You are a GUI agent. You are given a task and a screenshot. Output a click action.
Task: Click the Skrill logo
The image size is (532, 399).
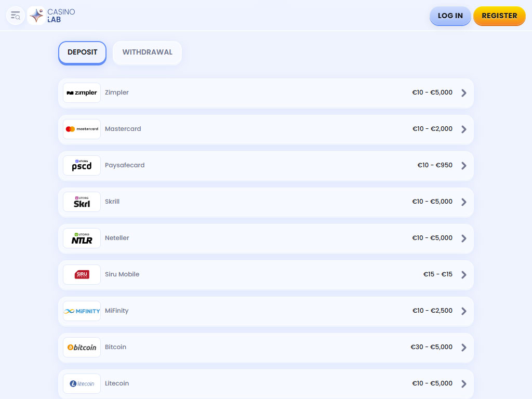[x=82, y=202]
